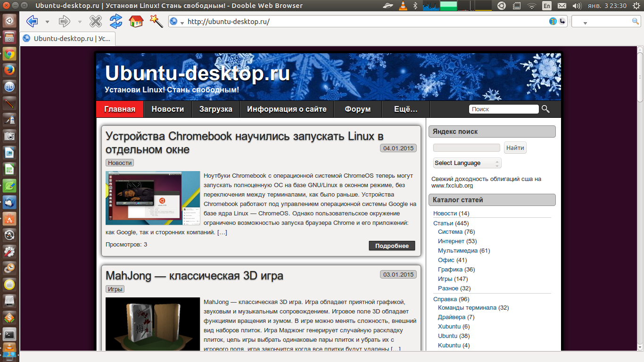644x362 pixels.
Task: Click the VLC cone tray icon
Action: coord(403,6)
